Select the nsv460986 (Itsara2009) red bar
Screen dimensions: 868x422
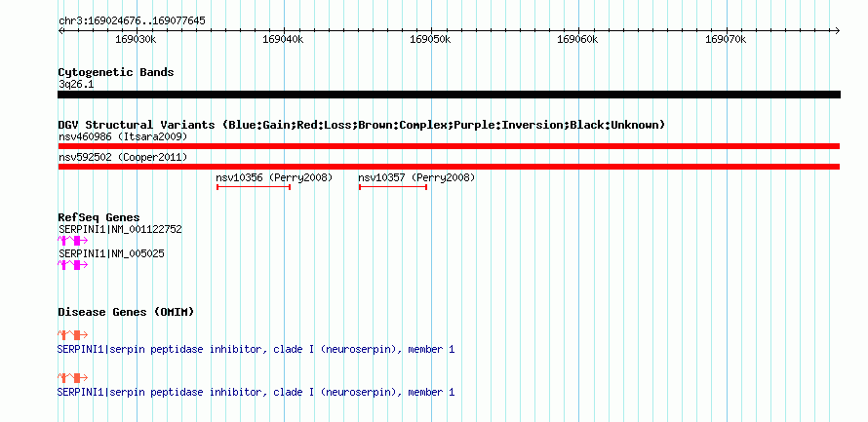point(449,146)
